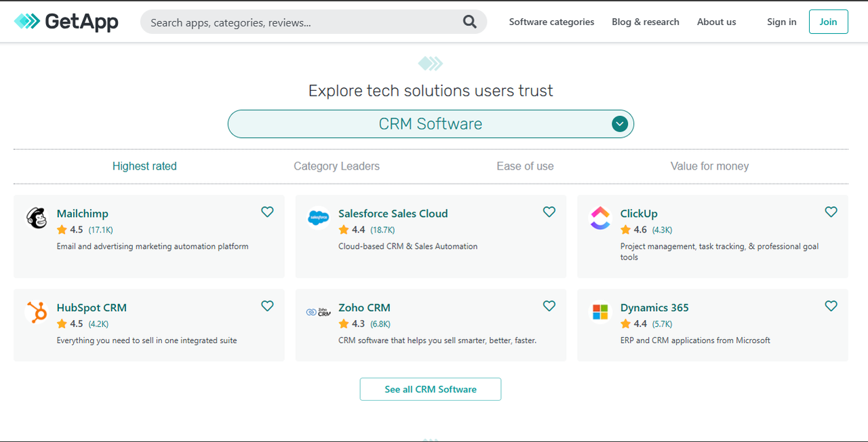Click Dynamics 365's (5.7K) review count
The height and width of the screenshot is (442, 868).
[x=662, y=324]
